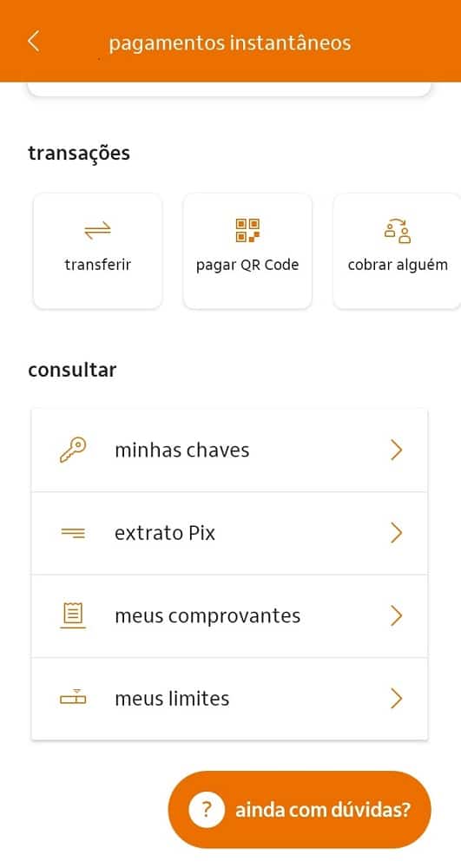This screenshot has width=461, height=868.
Task: Tap the QR code icon
Action: tap(247, 230)
